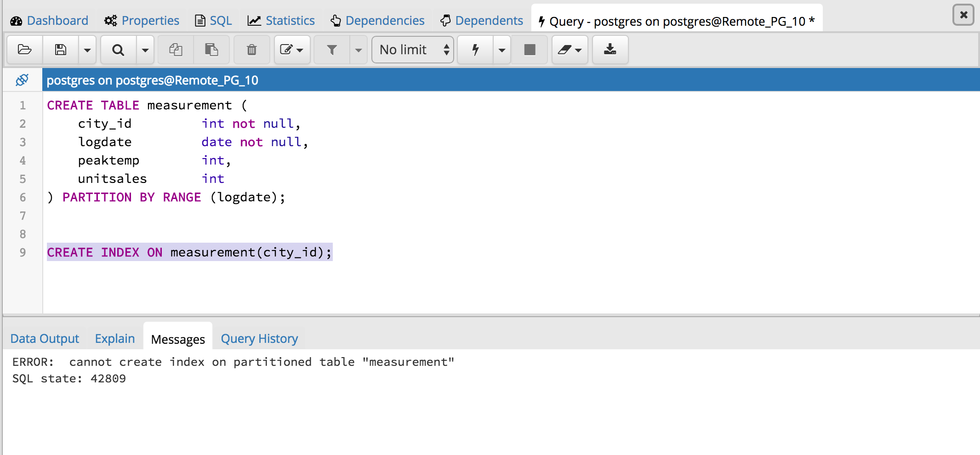Toggle the connection status icon
The width and height of the screenshot is (980, 455).
click(22, 80)
